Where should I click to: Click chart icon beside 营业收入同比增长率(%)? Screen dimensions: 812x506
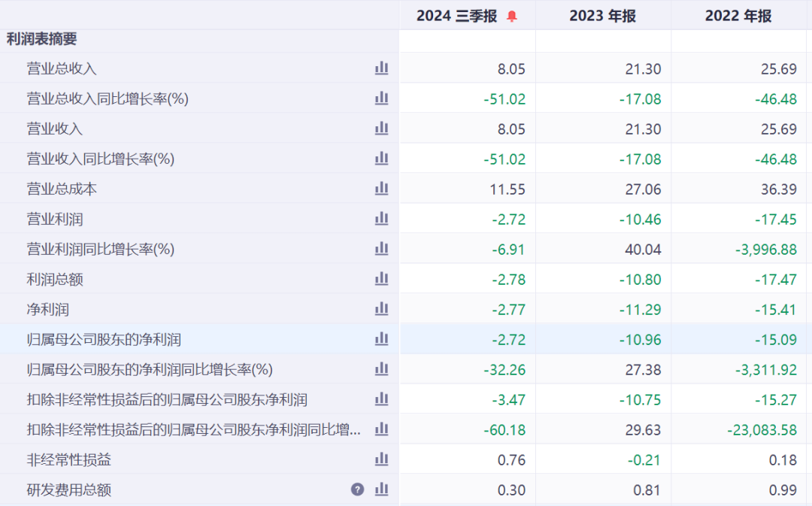(x=381, y=159)
